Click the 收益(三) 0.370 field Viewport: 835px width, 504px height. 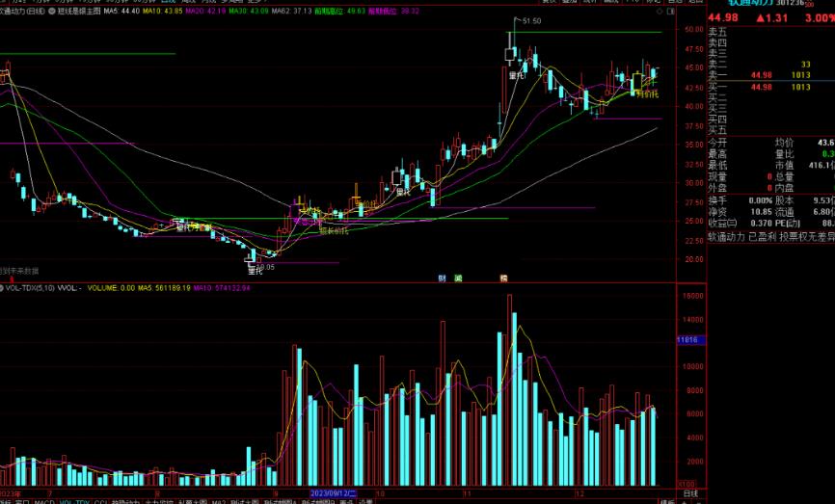click(741, 224)
